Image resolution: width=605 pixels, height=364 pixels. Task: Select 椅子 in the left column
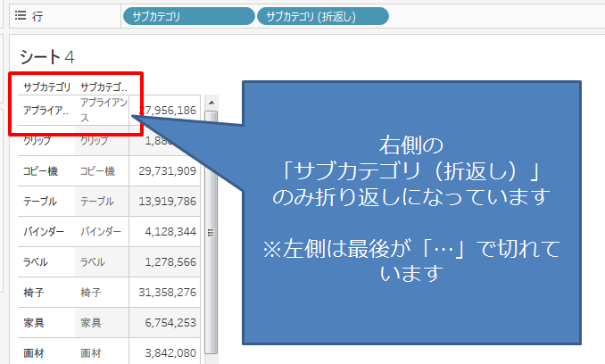click(x=34, y=293)
